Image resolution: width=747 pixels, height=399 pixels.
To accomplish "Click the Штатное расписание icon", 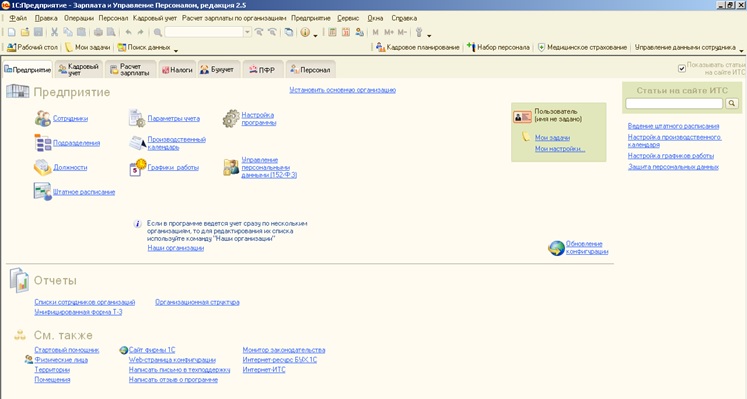I will click(42, 192).
